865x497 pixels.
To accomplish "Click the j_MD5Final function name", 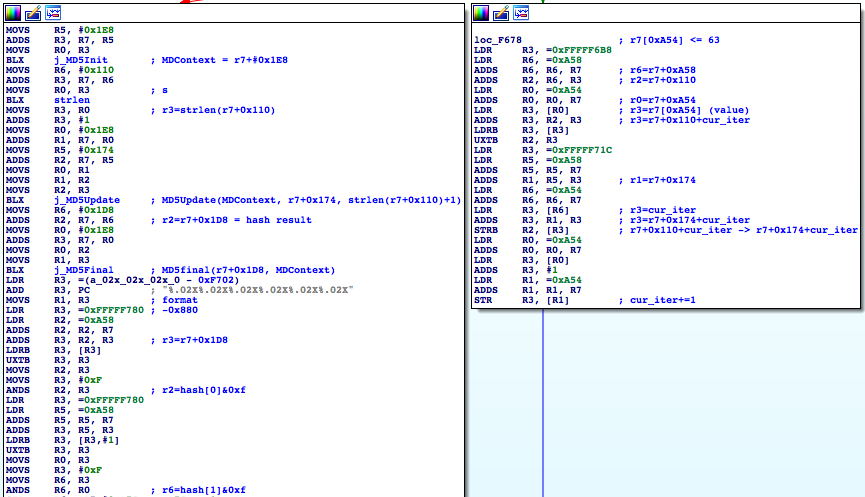I will (83, 270).
